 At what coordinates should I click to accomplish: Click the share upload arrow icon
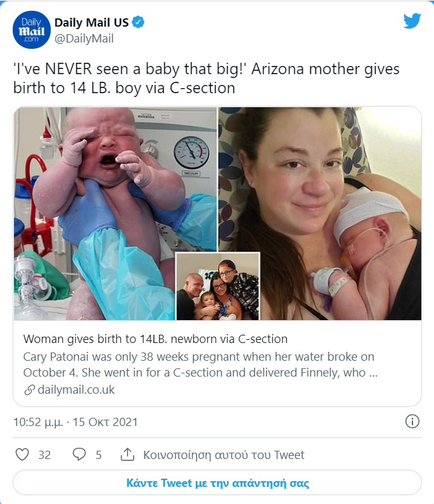pyautogui.click(x=127, y=455)
